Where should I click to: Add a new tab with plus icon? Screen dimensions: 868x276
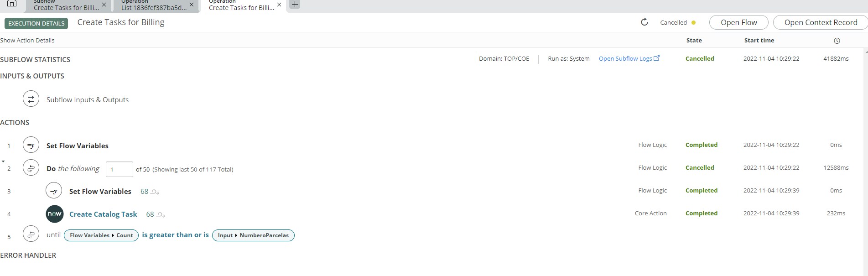(x=295, y=5)
